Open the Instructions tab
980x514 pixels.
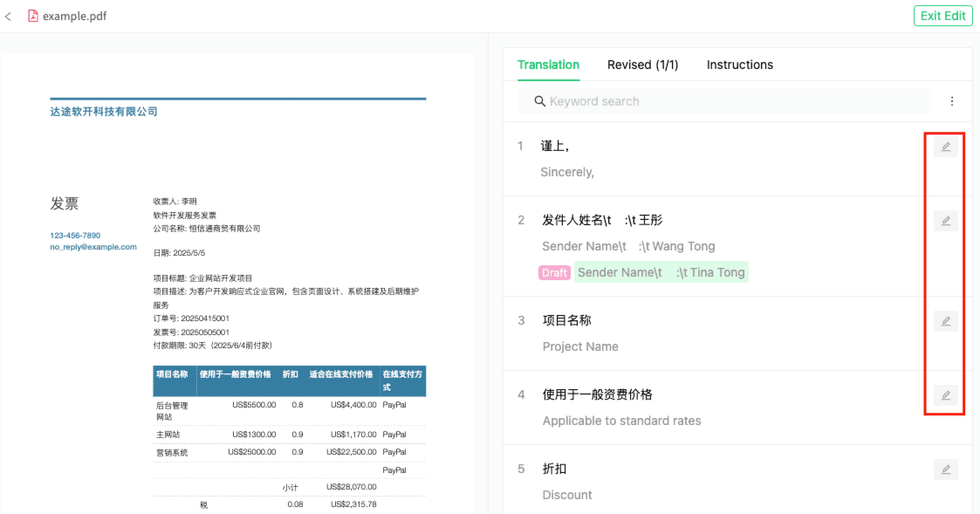(739, 65)
